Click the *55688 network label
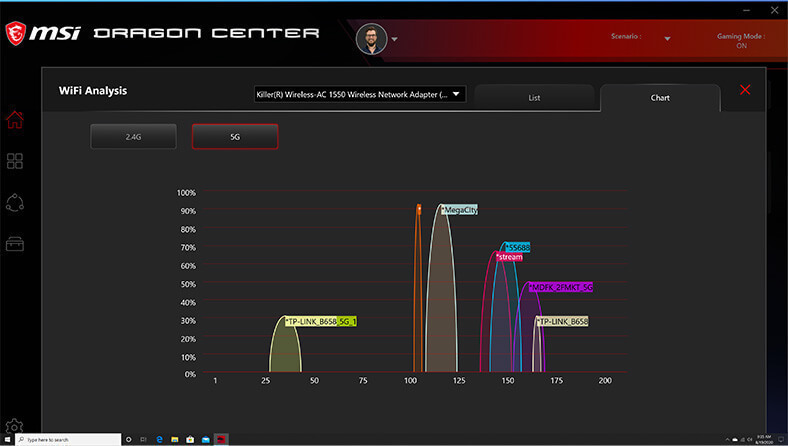788x446 pixels. pos(518,247)
